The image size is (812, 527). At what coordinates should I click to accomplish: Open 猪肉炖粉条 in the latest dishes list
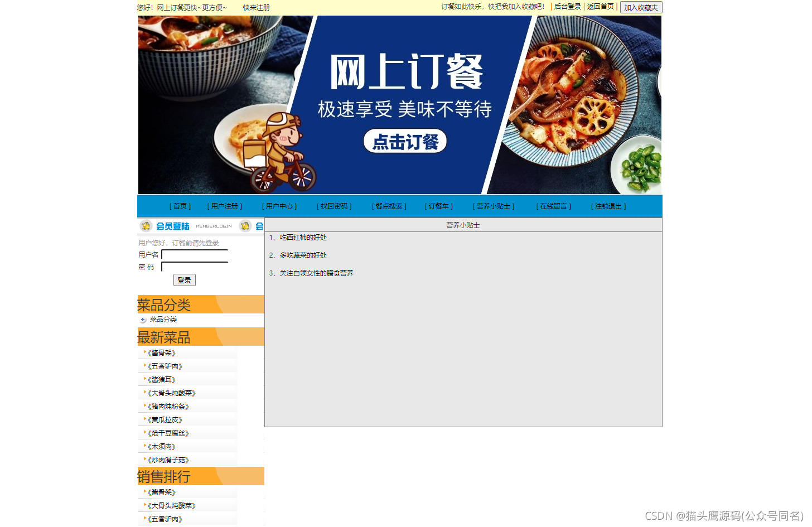point(168,407)
